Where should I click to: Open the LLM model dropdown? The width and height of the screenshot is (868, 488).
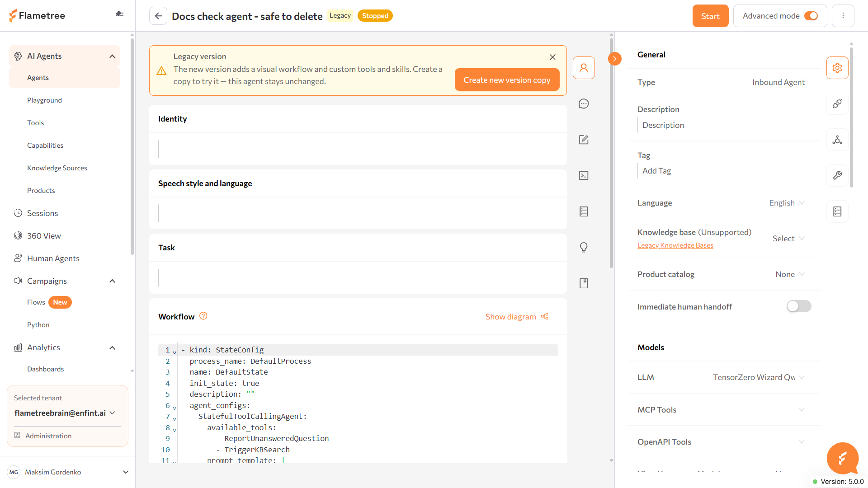[x=759, y=377]
